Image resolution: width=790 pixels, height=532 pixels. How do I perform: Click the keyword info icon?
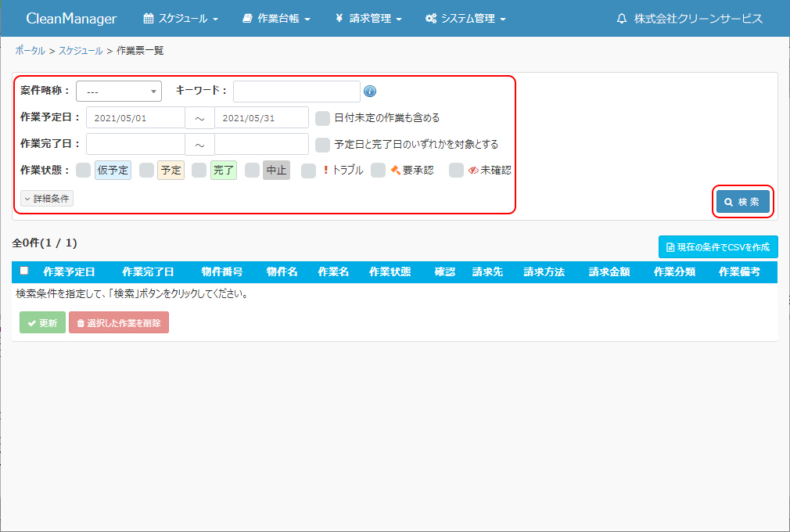370,92
